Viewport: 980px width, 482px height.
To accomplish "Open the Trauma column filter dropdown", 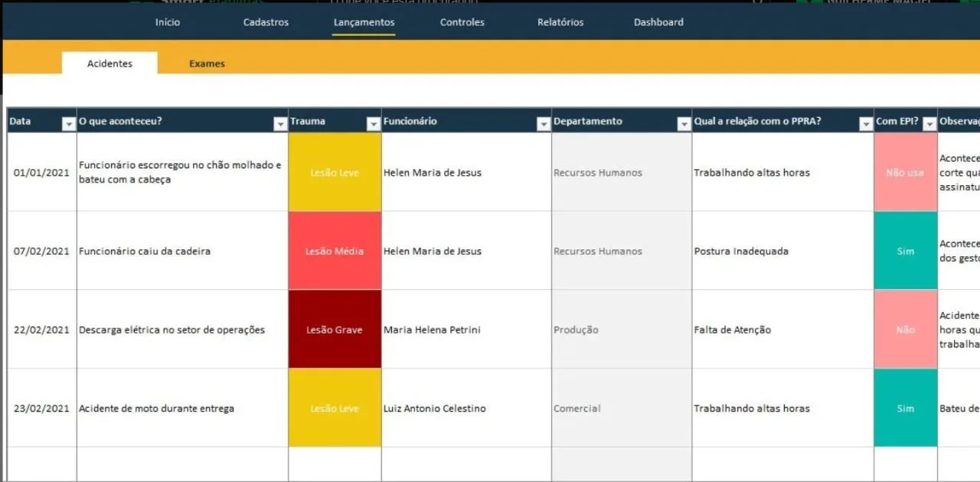I will click(x=373, y=124).
